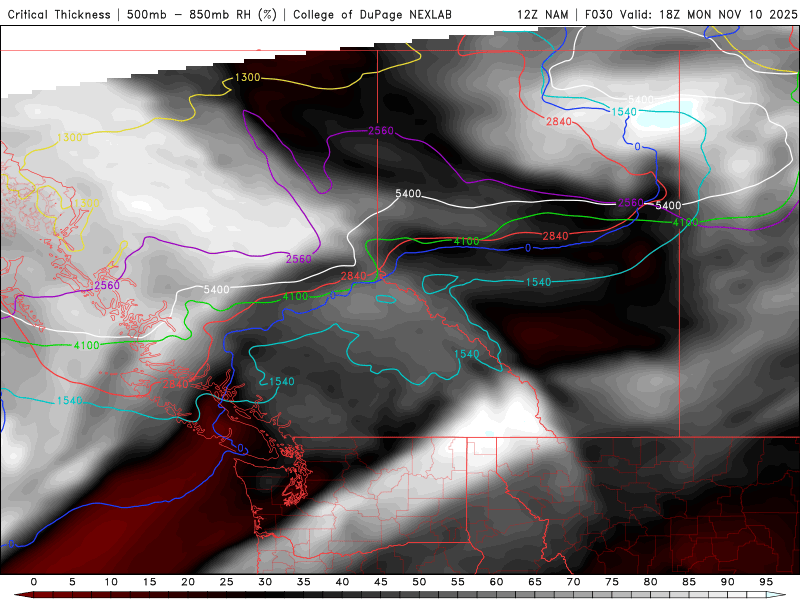This screenshot has width=800, height=600.
Task: Select the '80' color scale label
Action: point(650,582)
